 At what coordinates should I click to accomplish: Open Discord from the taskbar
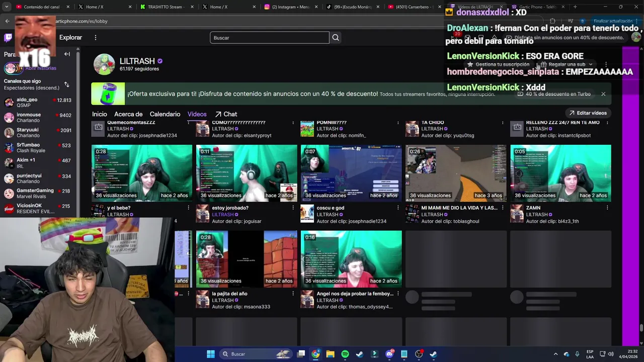(x=389, y=354)
